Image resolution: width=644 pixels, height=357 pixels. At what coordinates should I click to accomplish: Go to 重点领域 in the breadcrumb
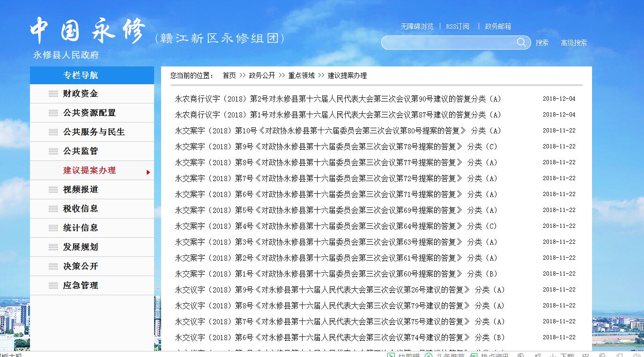(x=301, y=76)
